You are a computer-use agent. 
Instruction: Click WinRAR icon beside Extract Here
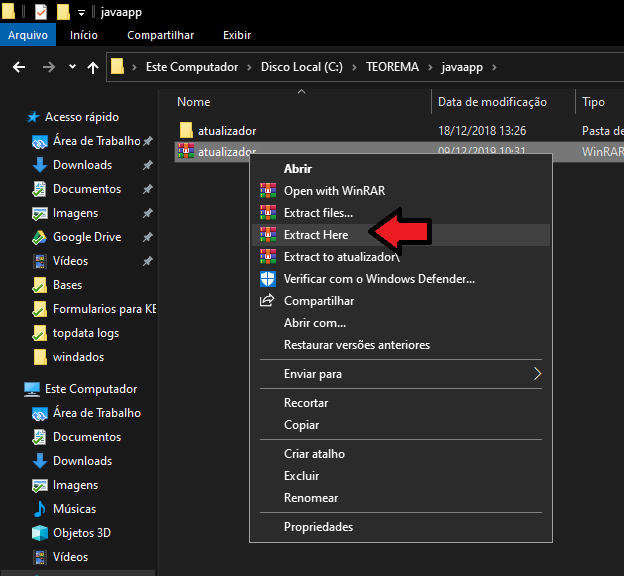[268, 234]
